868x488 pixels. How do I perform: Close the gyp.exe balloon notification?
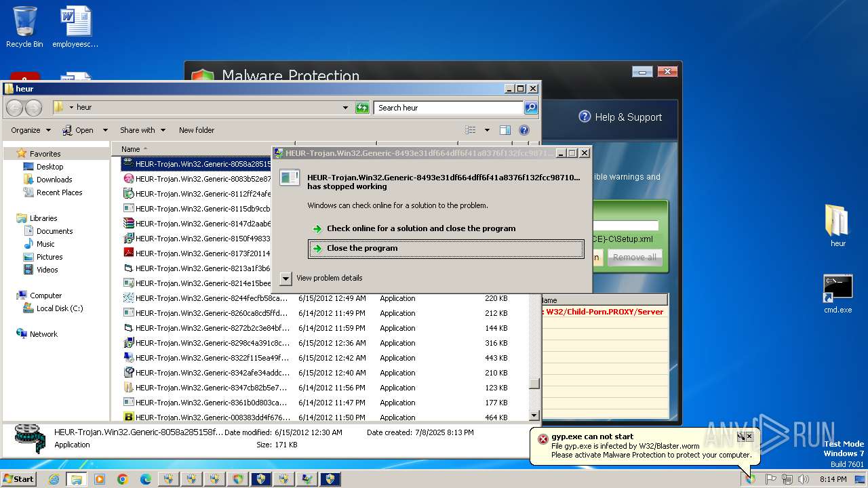(x=749, y=436)
